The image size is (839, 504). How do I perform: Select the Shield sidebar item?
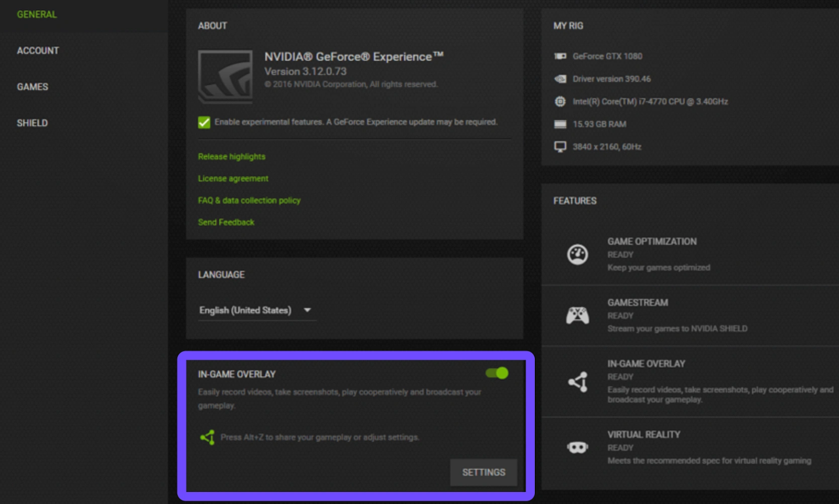pyautogui.click(x=32, y=123)
